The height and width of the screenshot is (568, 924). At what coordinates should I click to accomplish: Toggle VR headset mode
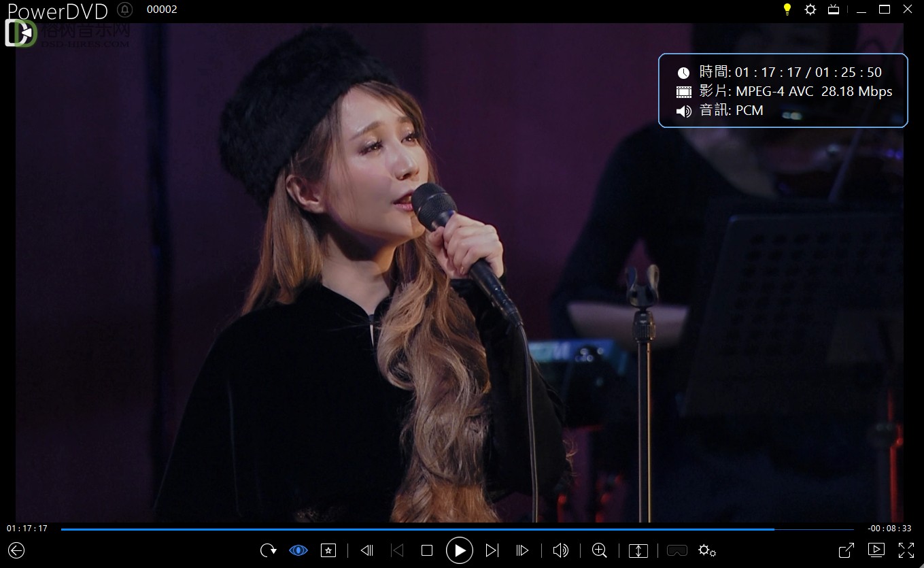tap(677, 550)
